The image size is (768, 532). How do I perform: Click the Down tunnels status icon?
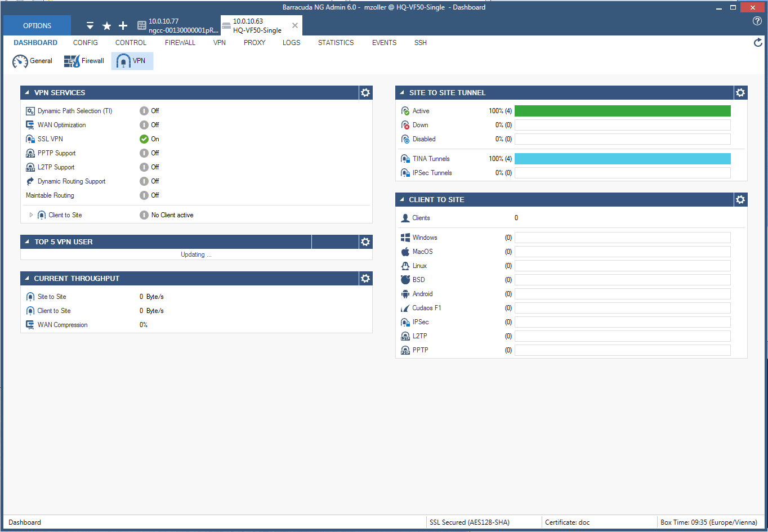point(405,125)
